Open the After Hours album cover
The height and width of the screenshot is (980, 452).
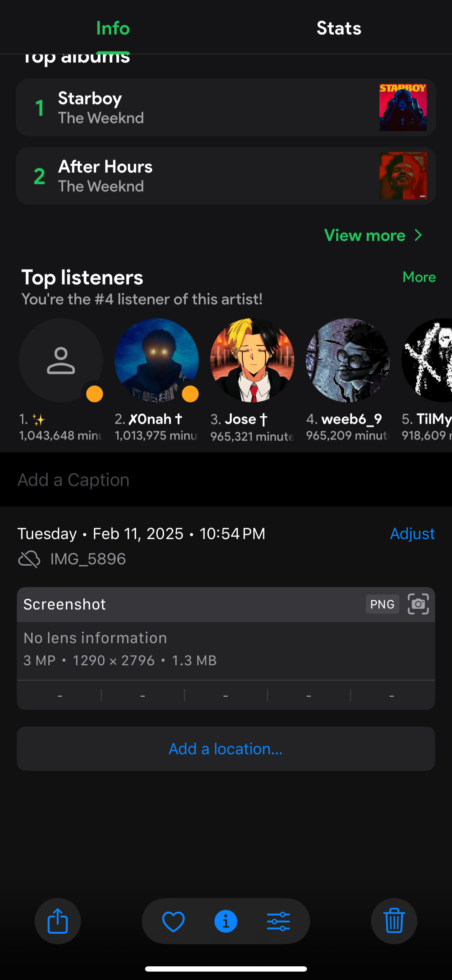click(x=403, y=176)
